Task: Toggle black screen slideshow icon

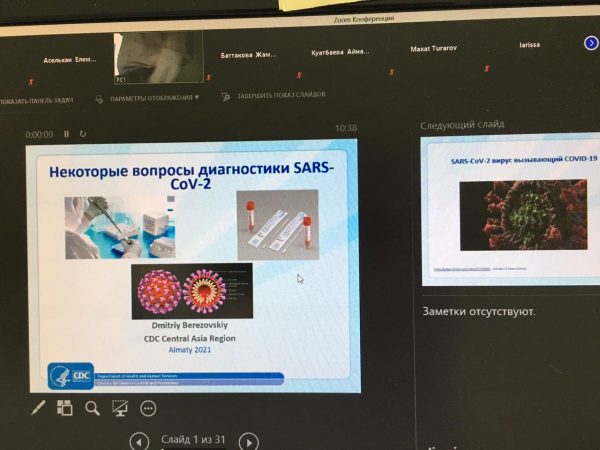Action: pos(120,407)
